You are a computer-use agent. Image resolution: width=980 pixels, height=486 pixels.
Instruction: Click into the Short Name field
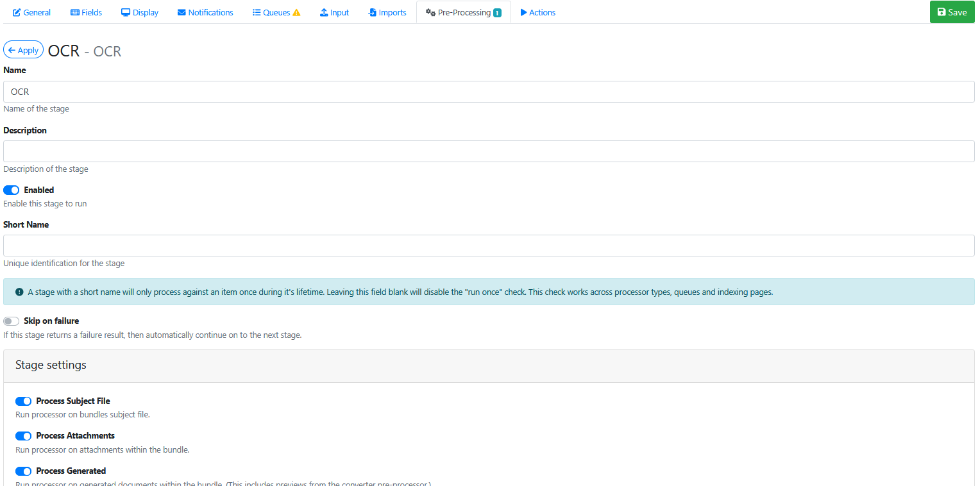[x=489, y=246]
